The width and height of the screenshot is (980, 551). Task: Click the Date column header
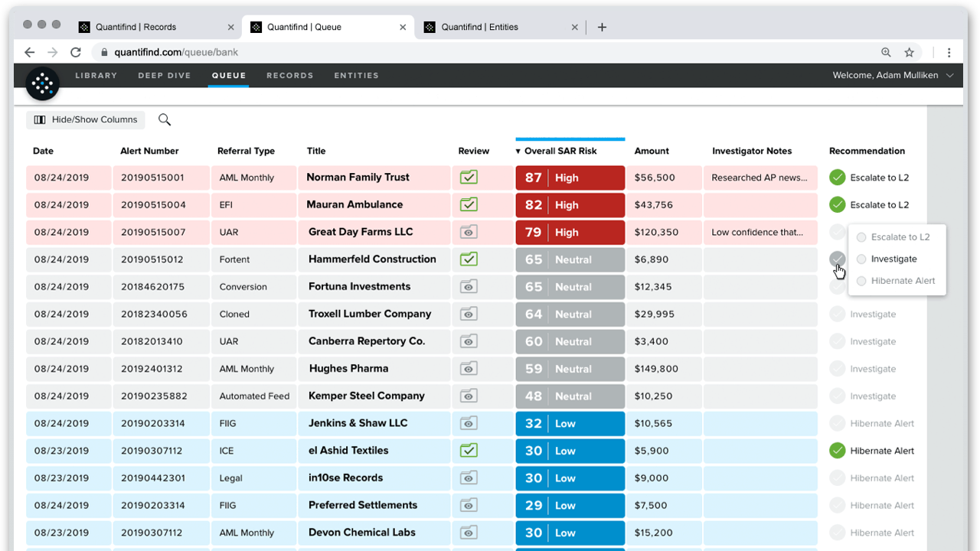(x=44, y=151)
